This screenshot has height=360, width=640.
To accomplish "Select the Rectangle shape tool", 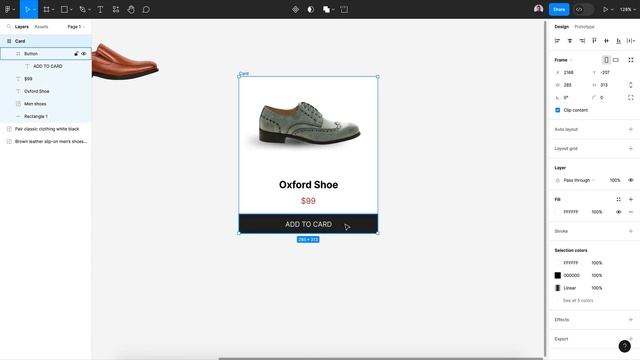I will [64, 9].
